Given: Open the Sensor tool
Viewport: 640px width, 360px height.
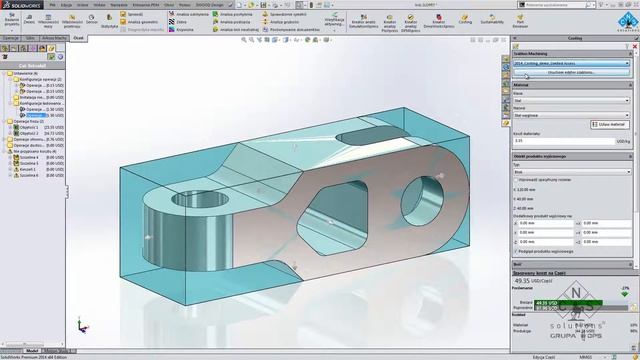Looking at the screenshot, I should click(x=91, y=19).
